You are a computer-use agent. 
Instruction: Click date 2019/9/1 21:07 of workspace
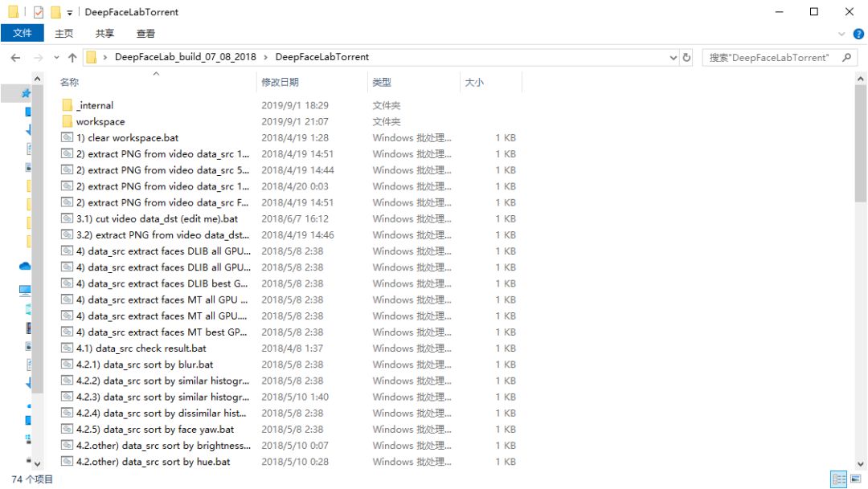(x=294, y=121)
